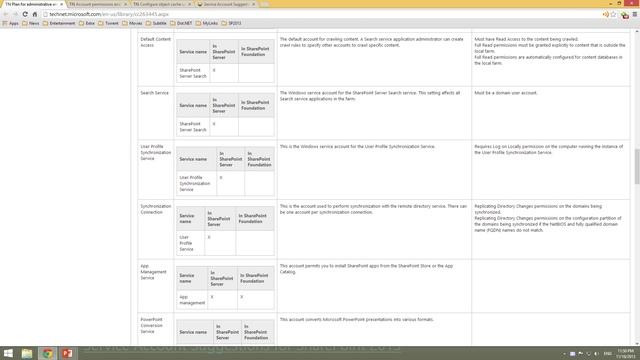Open File Explorer from the taskbar
This screenshot has width=640, height=360.
click(27, 353)
